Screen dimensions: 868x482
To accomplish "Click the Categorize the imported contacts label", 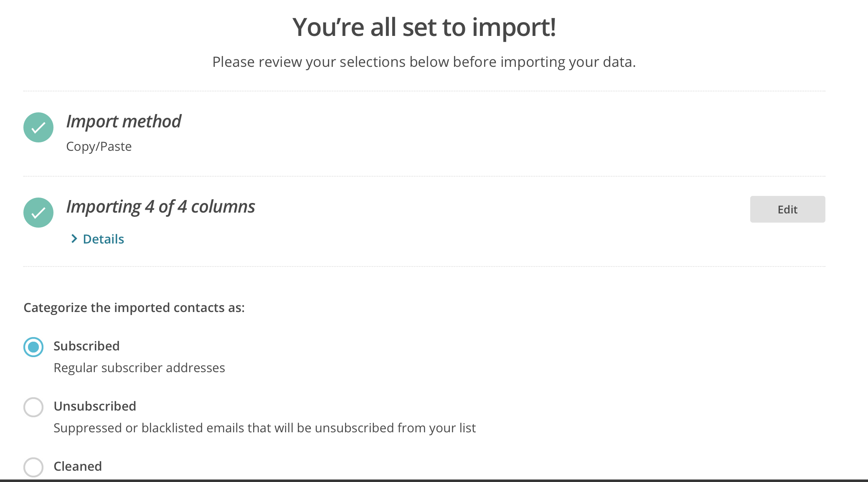I will [x=134, y=307].
